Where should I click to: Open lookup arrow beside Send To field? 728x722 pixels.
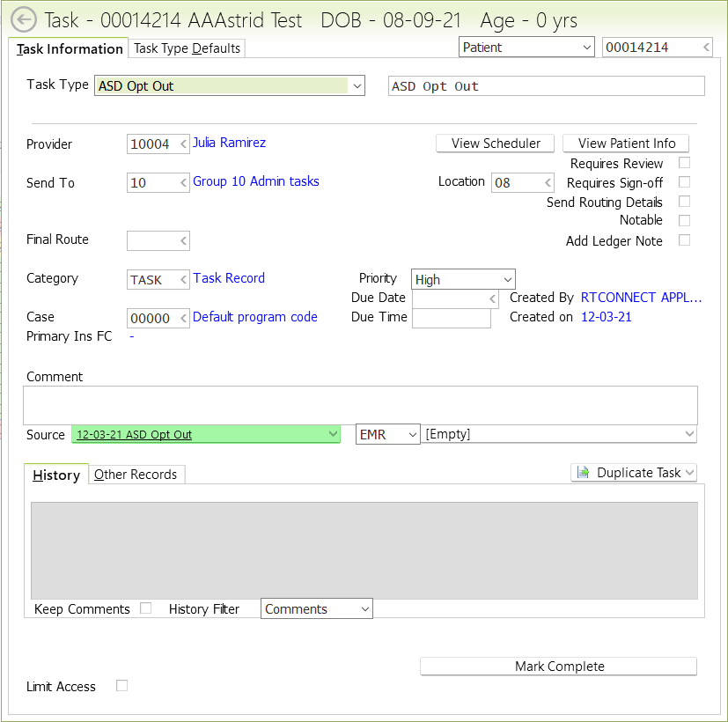183,183
